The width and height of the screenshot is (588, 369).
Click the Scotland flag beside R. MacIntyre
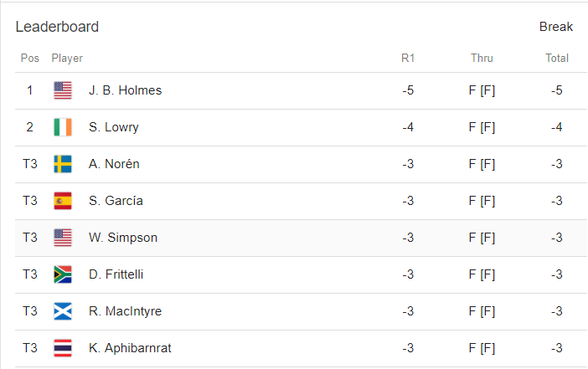(x=63, y=311)
